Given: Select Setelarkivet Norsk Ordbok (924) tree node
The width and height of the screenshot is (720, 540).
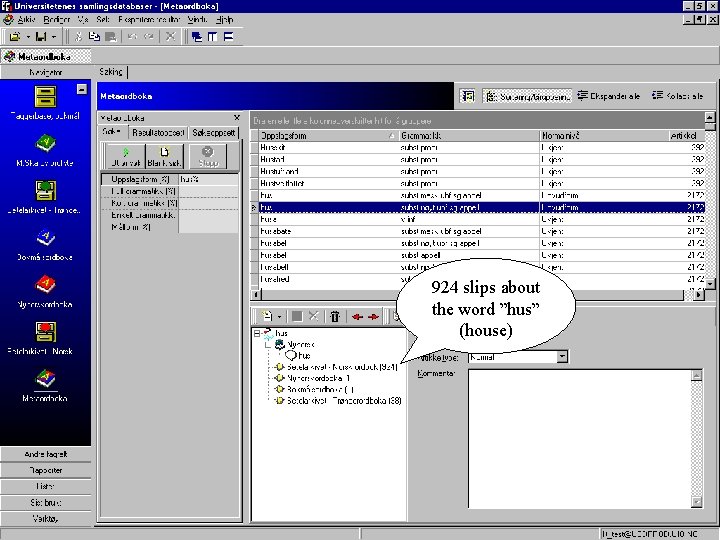Looking at the screenshot, I should coord(342,367).
